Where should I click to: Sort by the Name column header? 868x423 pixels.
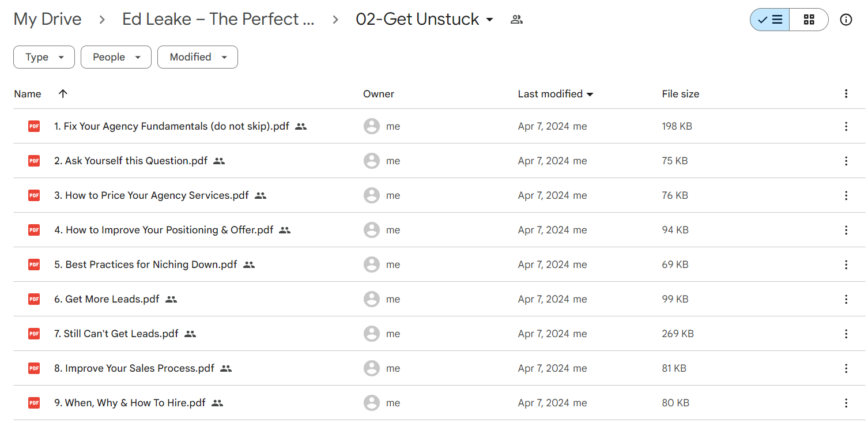click(x=28, y=94)
